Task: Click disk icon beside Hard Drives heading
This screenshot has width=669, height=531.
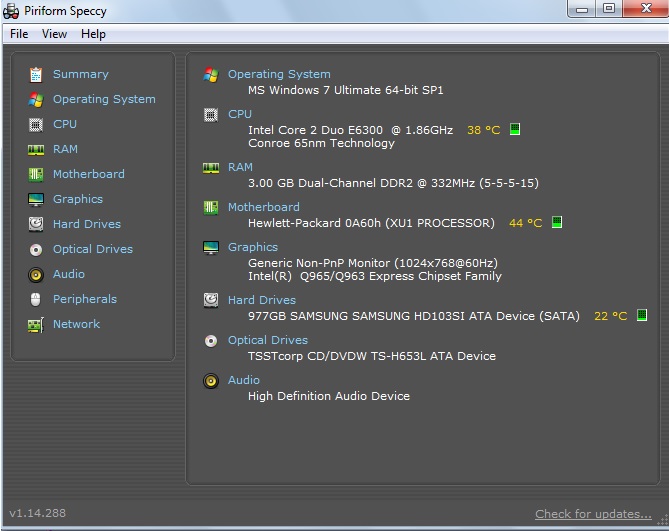Action: pos(211,300)
